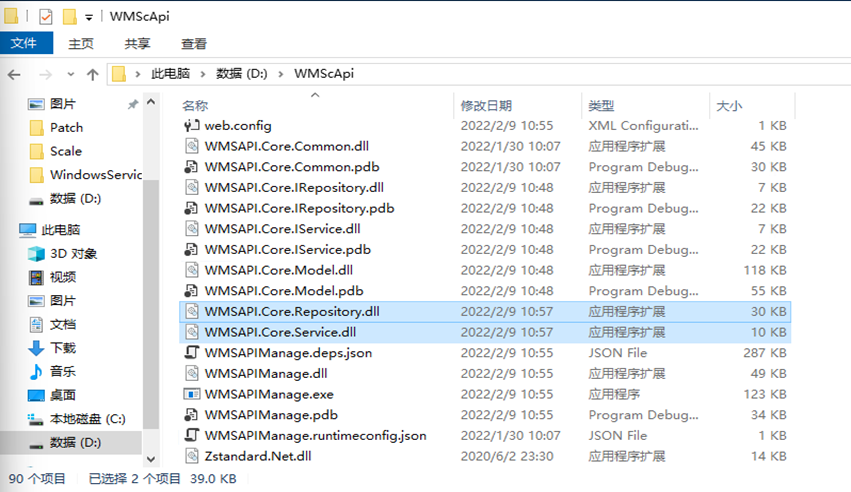Click WMScApi in the address bar
Viewport: 851px width, 492px height.
click(324, 74)
